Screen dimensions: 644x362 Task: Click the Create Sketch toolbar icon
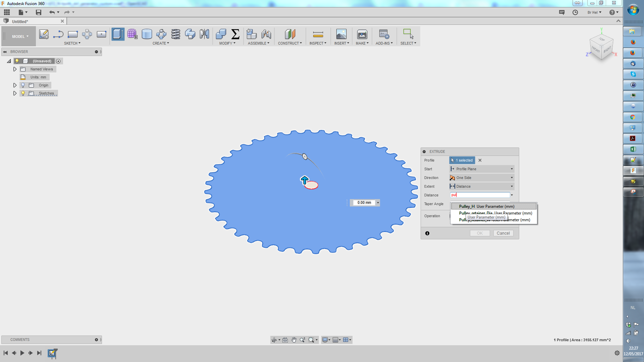tap(44, 34)
